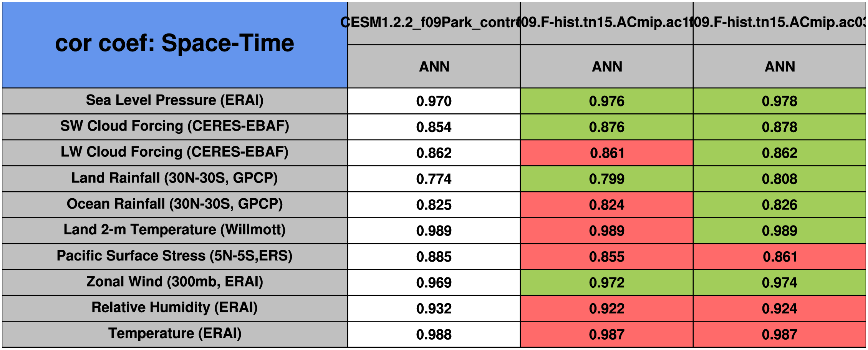
Task: Select the green 0.974 Zonal Wind cell
Action: tap(779, 283)
